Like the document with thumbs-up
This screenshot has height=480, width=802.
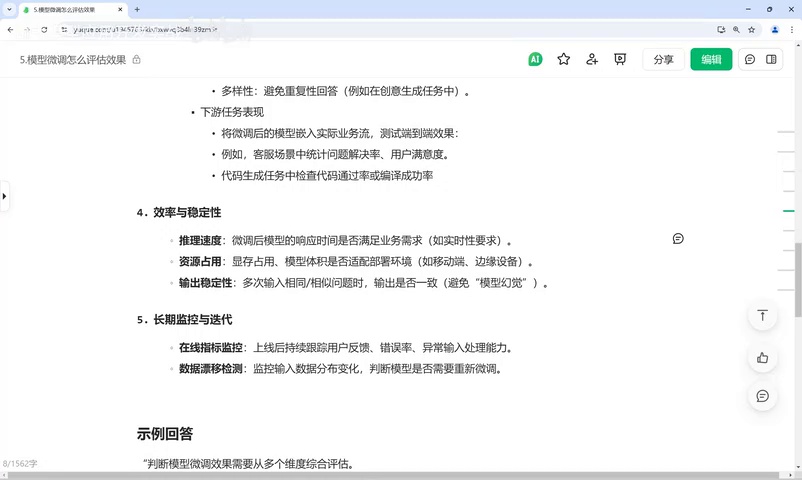coord(762,358)
